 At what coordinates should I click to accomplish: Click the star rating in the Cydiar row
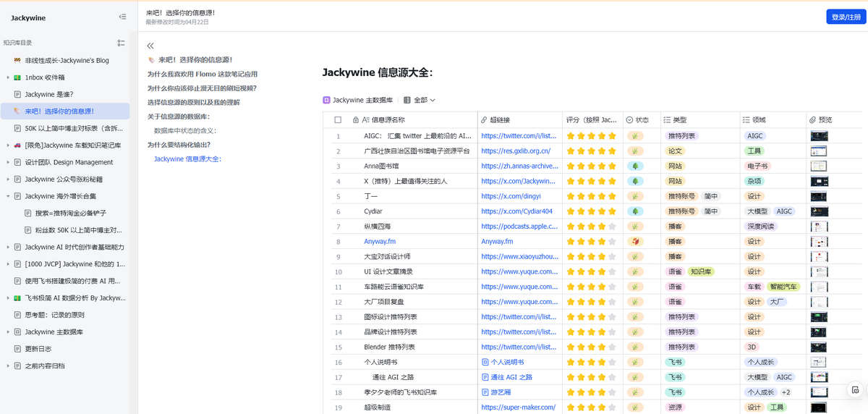(591, 211)
